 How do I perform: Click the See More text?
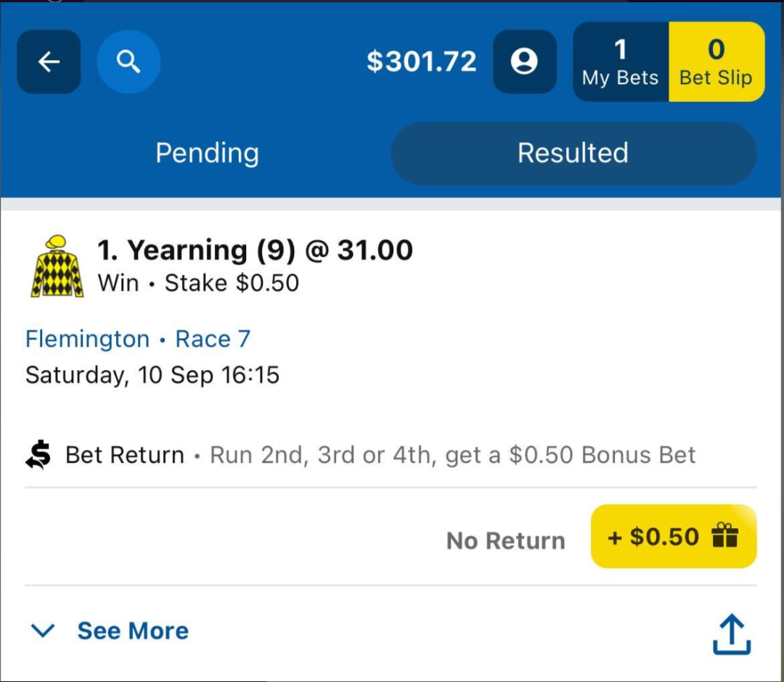click(x=133, y=631)
